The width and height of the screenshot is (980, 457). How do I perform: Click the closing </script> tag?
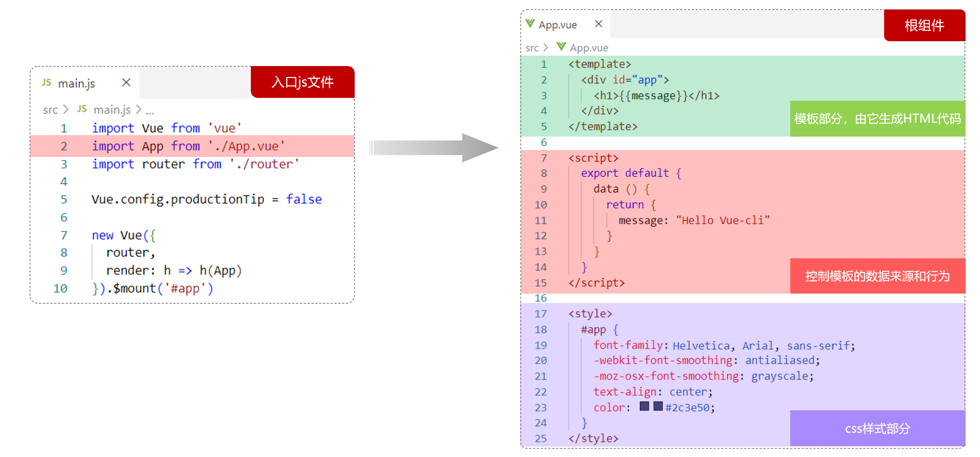[597, 283]
